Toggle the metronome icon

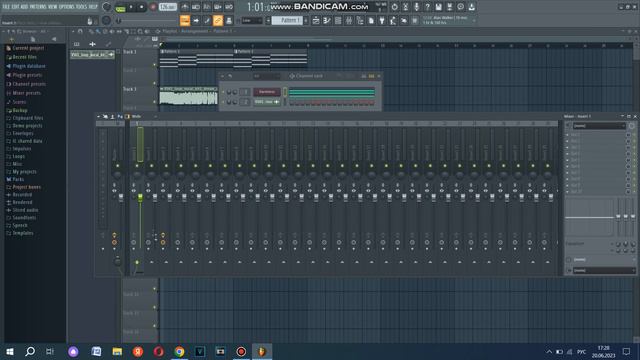coord(185,7)
